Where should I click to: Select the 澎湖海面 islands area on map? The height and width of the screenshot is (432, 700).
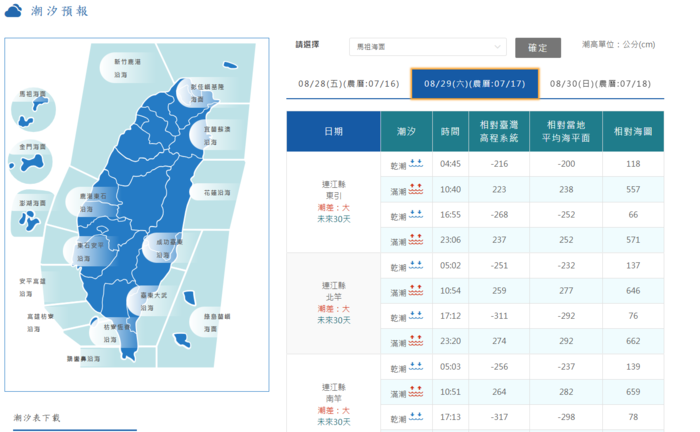[x=31, y=214]
